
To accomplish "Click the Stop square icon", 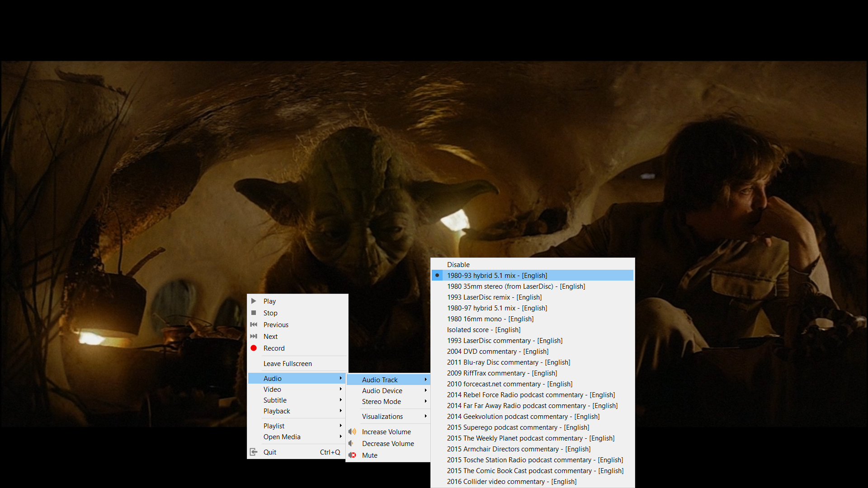I will (254, 313).
